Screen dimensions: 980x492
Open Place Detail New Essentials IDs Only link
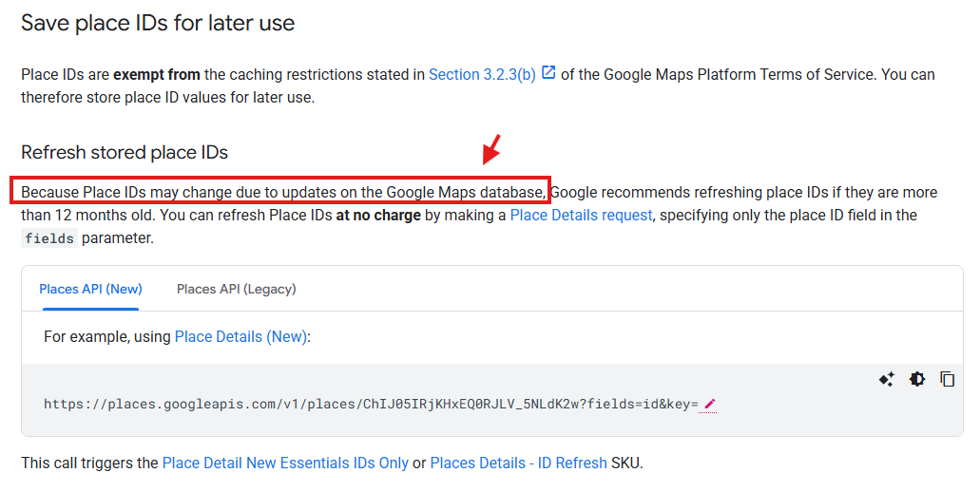tap(285, 464)
